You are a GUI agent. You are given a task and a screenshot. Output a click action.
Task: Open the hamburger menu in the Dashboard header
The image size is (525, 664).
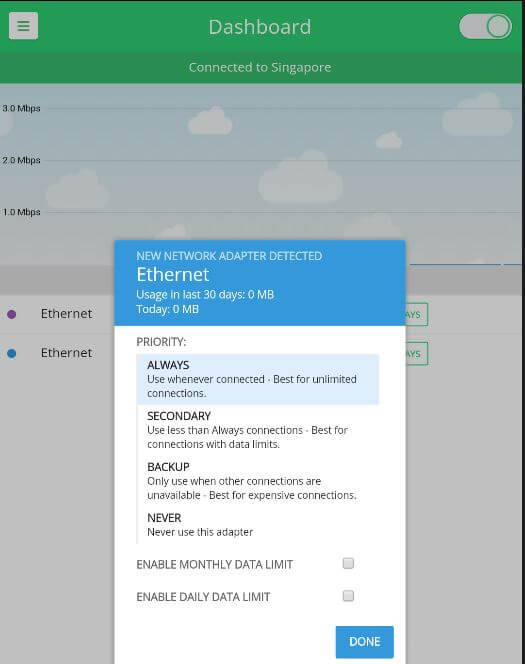pos(23,26)
